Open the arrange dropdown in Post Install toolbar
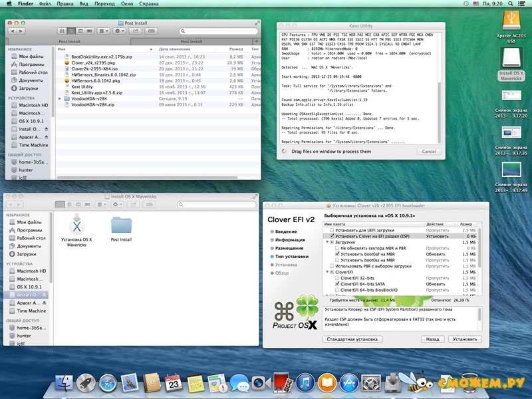 point(103,31)
